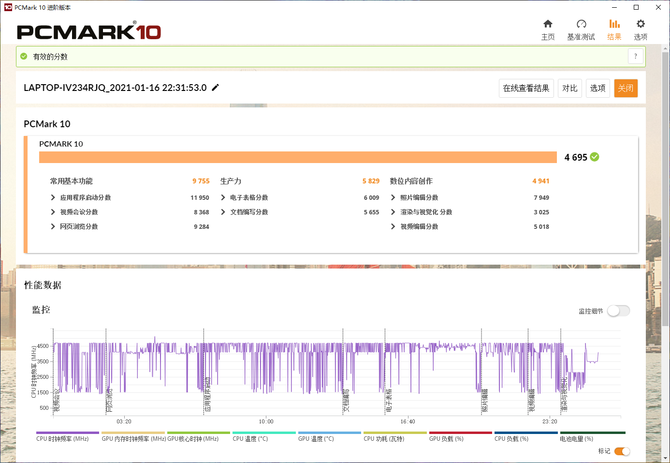Select GPU core clock legend (GPU核心时钟)
This screenshot has height=463, width=670.
pyautogui.click(x=199, y=437)
